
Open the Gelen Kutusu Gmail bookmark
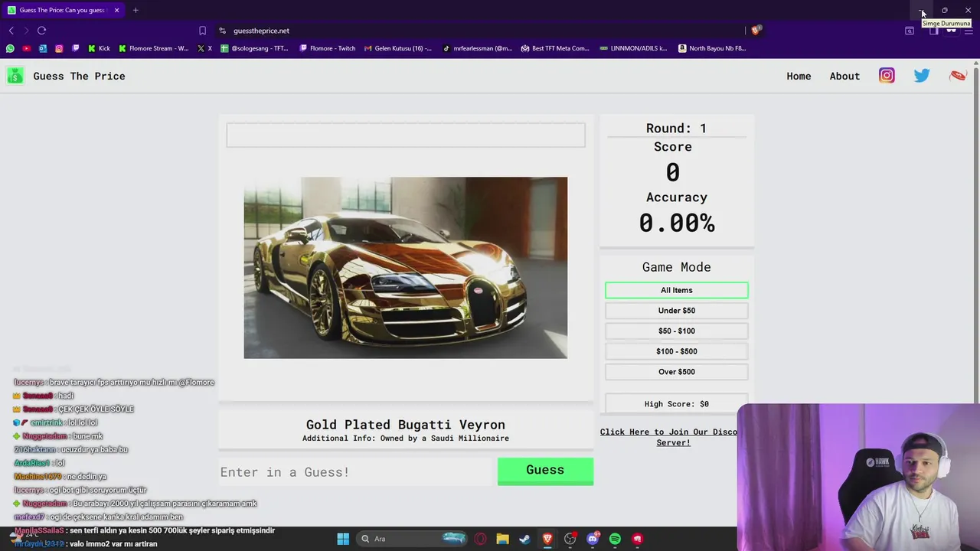398,48
